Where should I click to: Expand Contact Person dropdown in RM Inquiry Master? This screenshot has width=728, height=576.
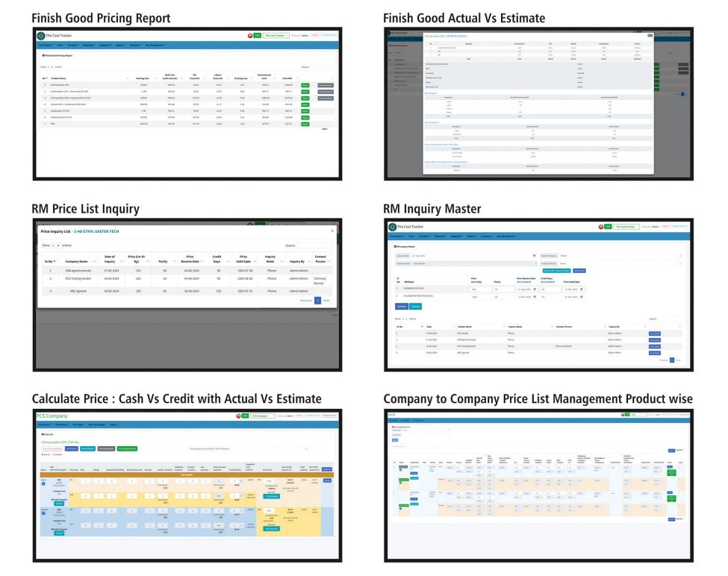pos(620,263)
